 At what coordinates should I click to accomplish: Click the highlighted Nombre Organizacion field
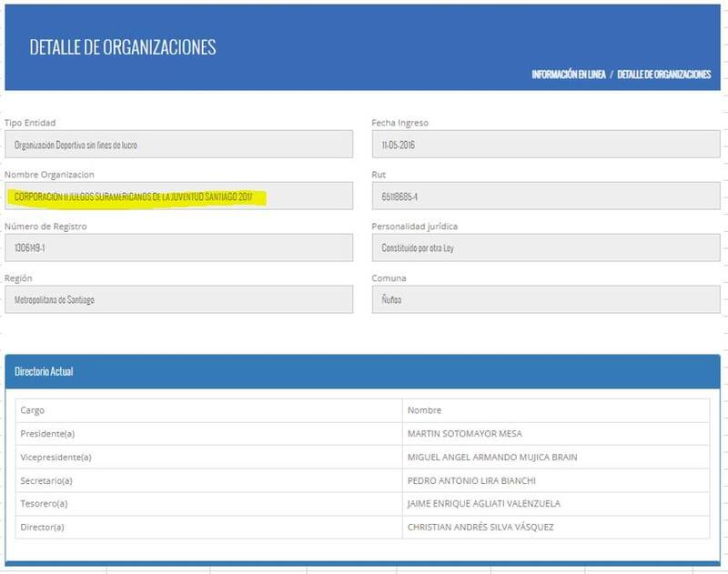[178, 196]
